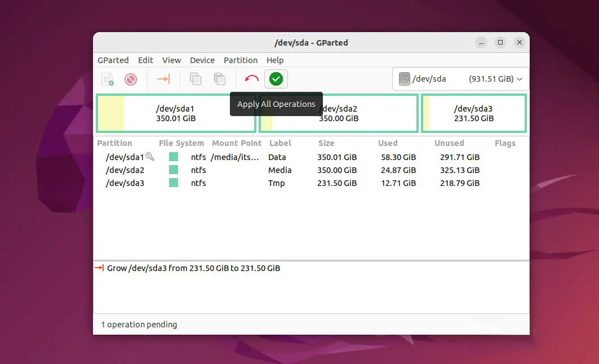599x364 pixels.
Task: Click the Delete partition toolbar icon
Action: click(131, 79)
